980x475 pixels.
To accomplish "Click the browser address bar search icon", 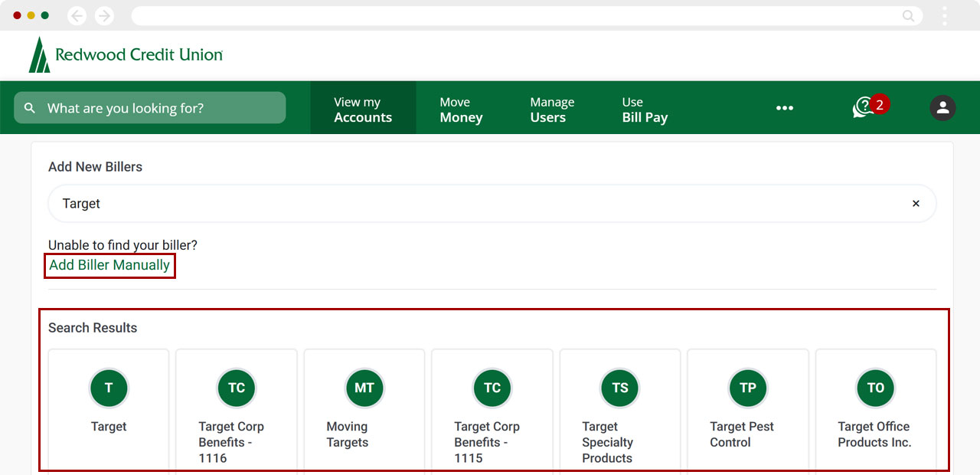I will pos(908,16).
